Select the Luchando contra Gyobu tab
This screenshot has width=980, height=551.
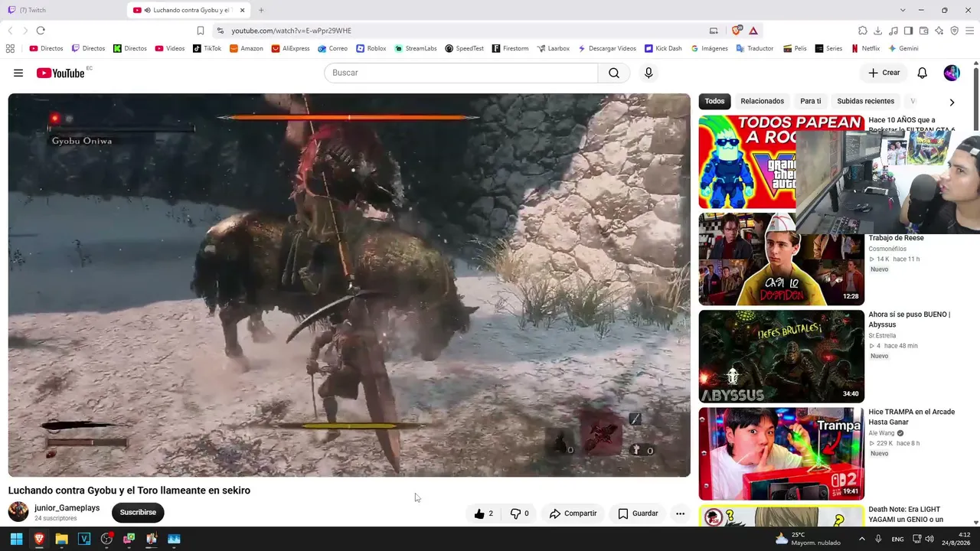click(x=188, y=10)
